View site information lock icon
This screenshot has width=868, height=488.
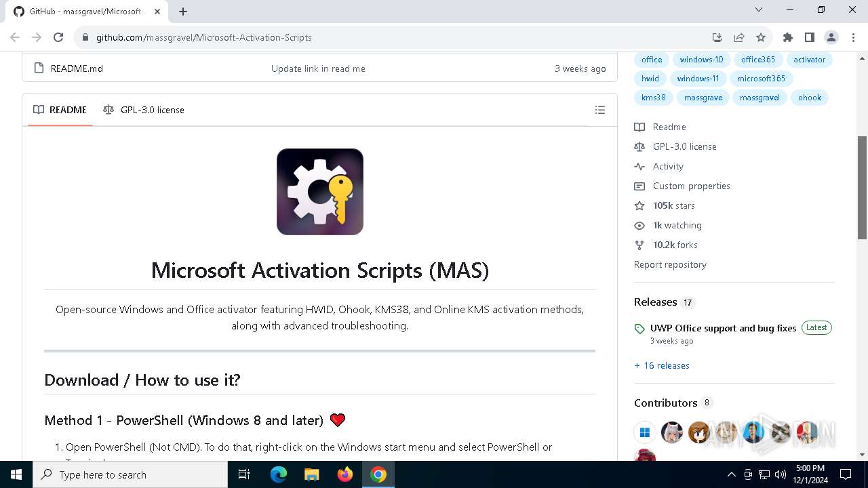[85, 37]
